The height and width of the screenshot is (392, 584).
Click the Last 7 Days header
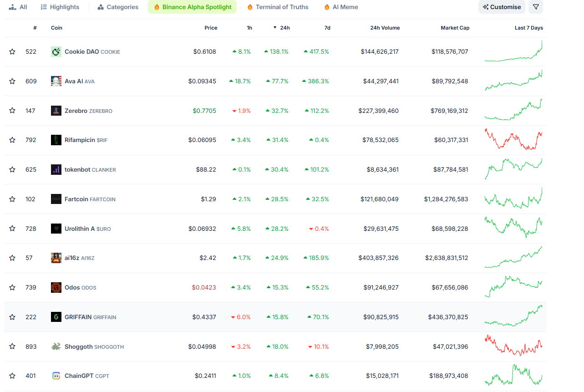[528, 28]
